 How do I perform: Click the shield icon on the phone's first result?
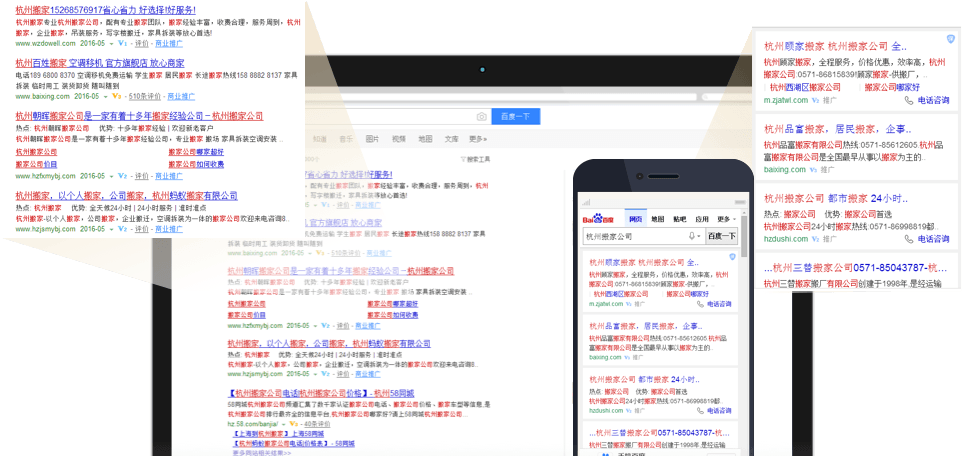[731, 257]
